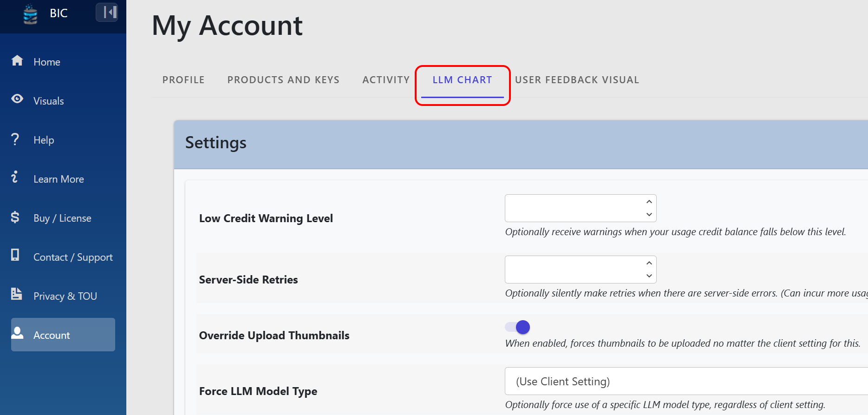Click the Account person icon
Viewport: 868px width, 415px height.
coord(17,333)
